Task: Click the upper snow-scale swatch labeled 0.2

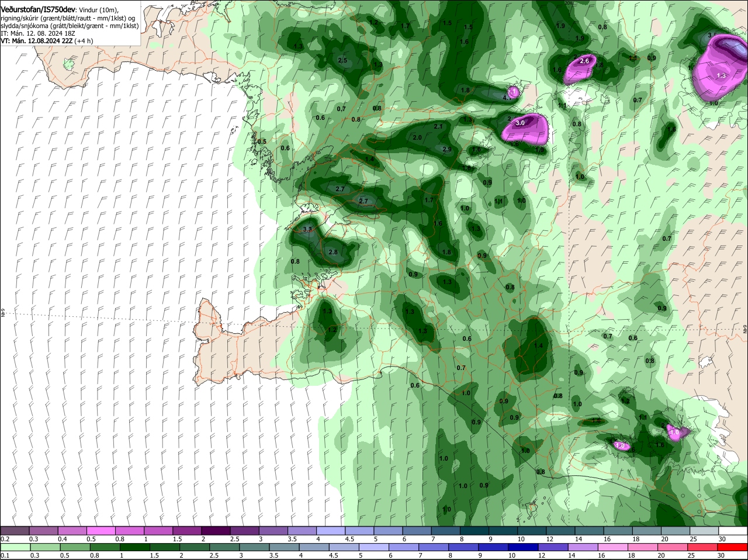Action: pos(15,530)
